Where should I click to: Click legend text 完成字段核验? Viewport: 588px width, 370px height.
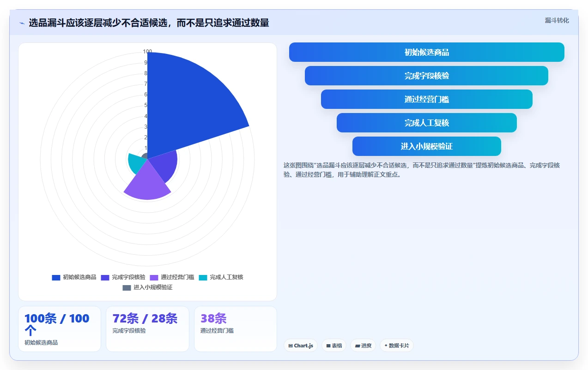pos(128,277)
